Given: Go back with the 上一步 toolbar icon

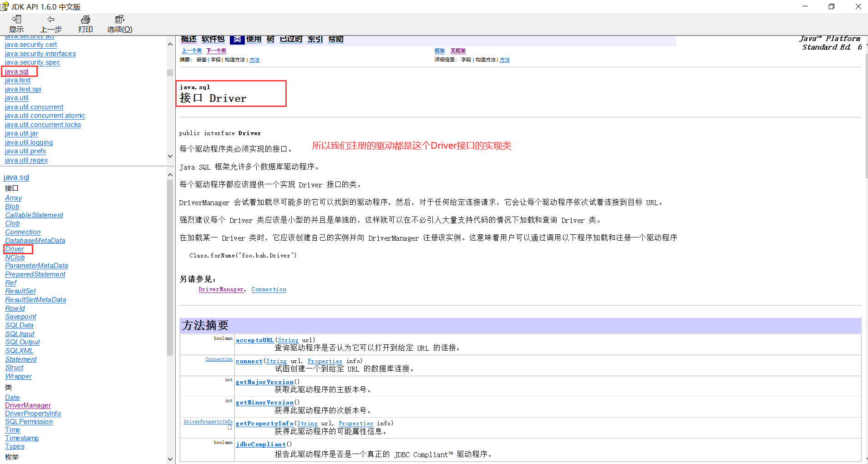Looking at the screenshot, I should click(x=51, y=24).
